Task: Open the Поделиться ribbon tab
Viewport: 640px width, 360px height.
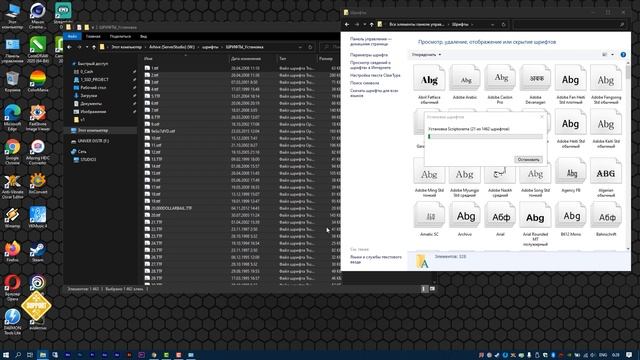Action: coord(120,36)
